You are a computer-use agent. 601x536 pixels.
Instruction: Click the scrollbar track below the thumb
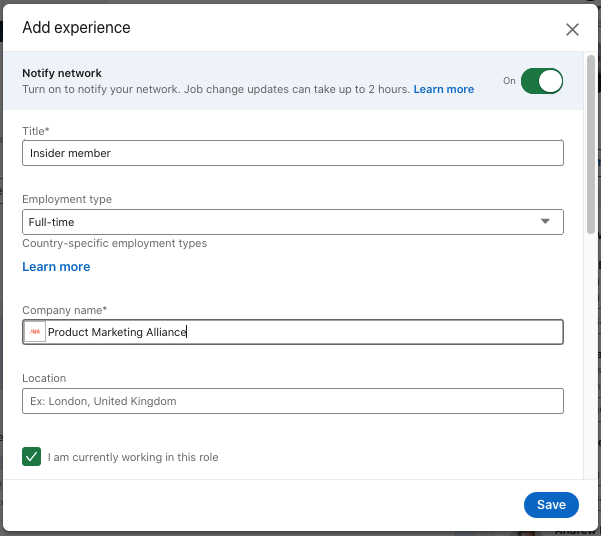(x=591, y=357)
